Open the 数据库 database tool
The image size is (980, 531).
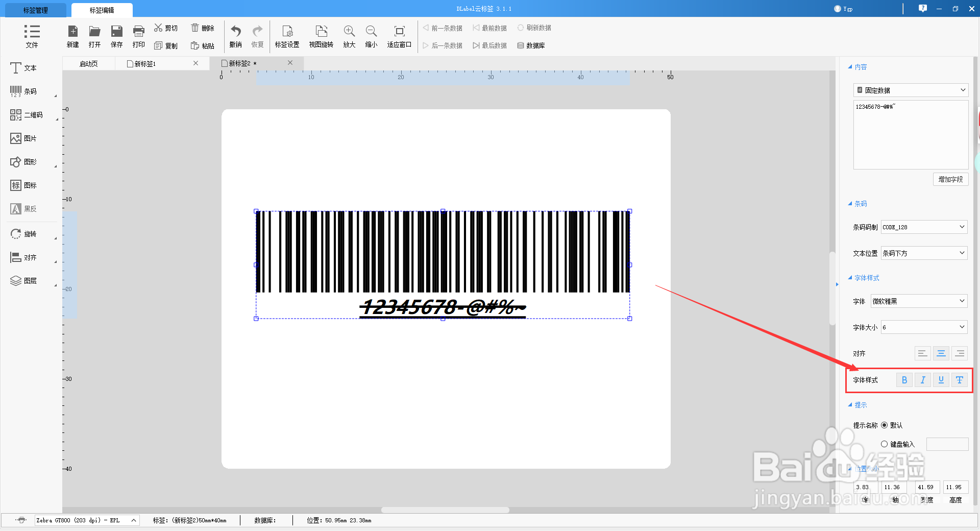pyautogui.click(x=531, y=45)
